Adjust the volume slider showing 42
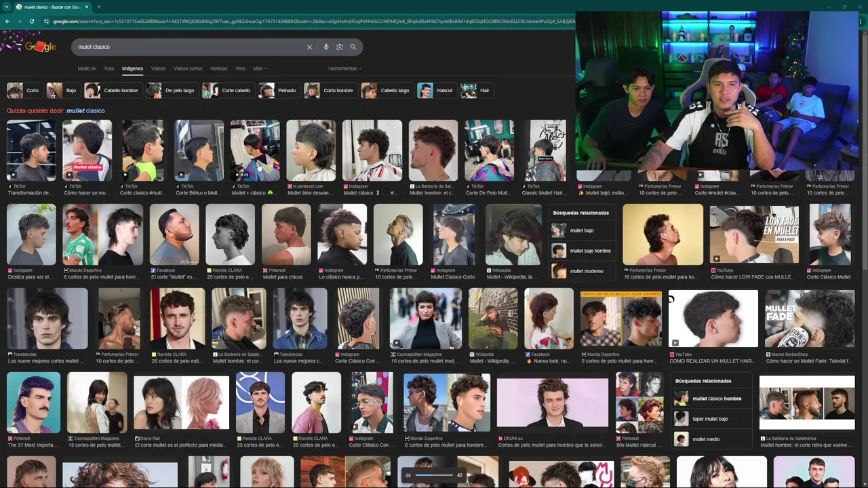This screenshot has height=488, width=868. point(434,475)
